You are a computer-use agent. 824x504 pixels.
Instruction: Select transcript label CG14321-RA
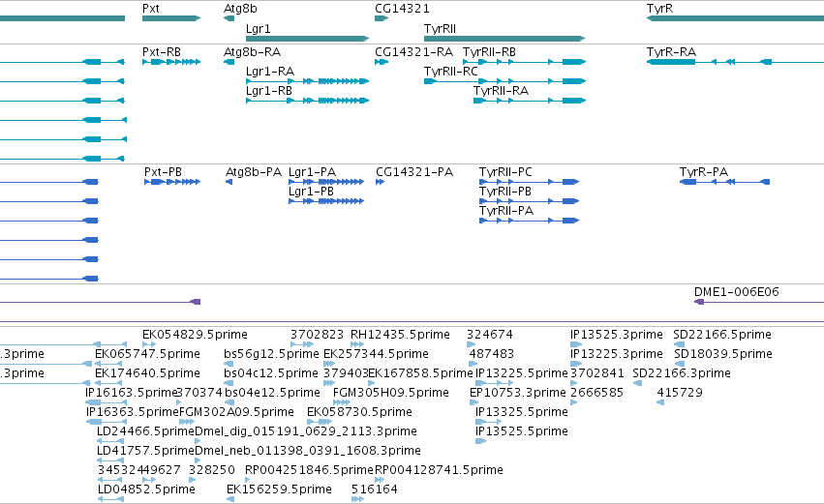414,52
